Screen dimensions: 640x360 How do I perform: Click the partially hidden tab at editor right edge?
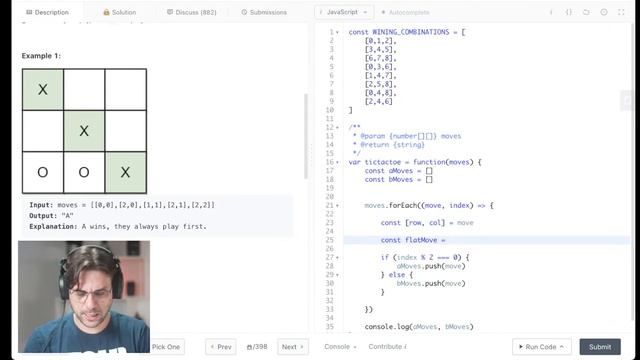click(626, 100)
